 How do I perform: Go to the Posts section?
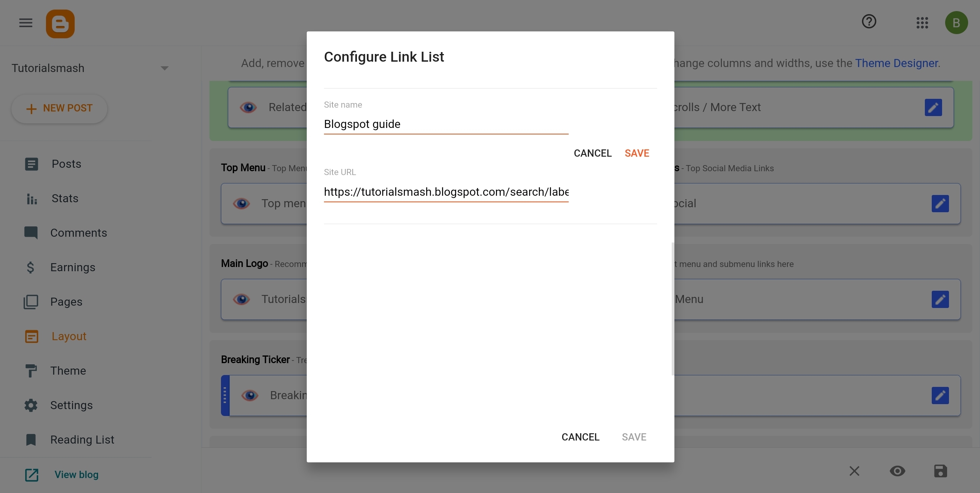click(66, 164)
